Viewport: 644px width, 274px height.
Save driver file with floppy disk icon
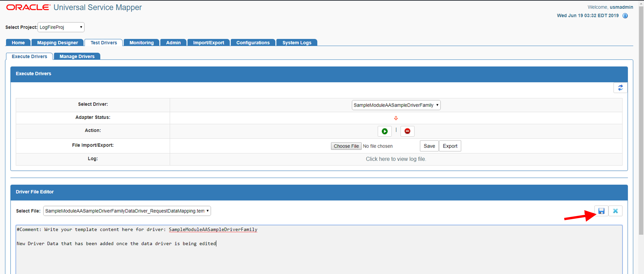[x=601, y=211]
